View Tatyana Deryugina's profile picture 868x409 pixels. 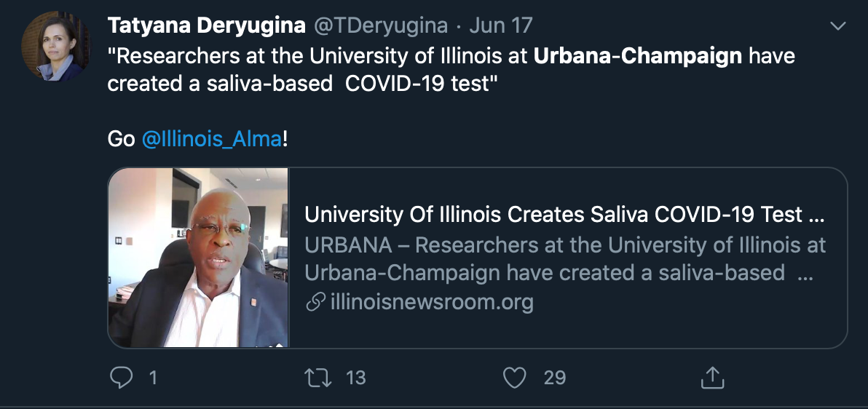point(55,47)
